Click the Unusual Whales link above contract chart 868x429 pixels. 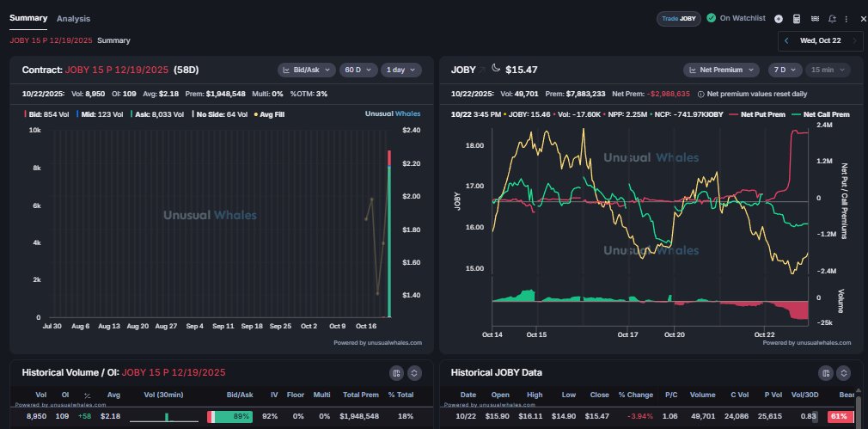393,113
